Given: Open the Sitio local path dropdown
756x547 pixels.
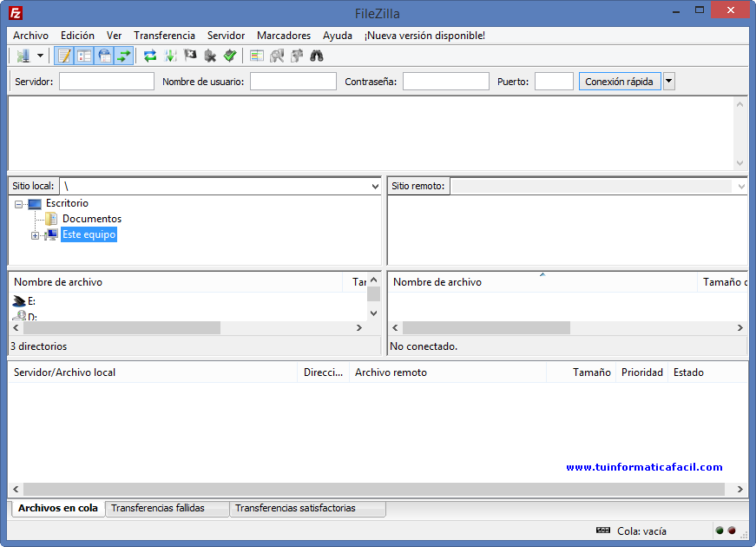Looking at the screenshot, I should click(x=375, y=186).
